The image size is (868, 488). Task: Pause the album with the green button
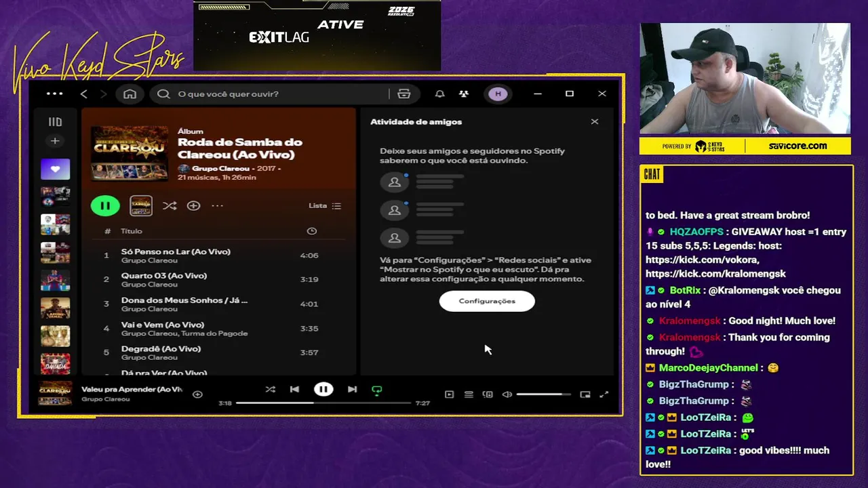coord(105,205)
